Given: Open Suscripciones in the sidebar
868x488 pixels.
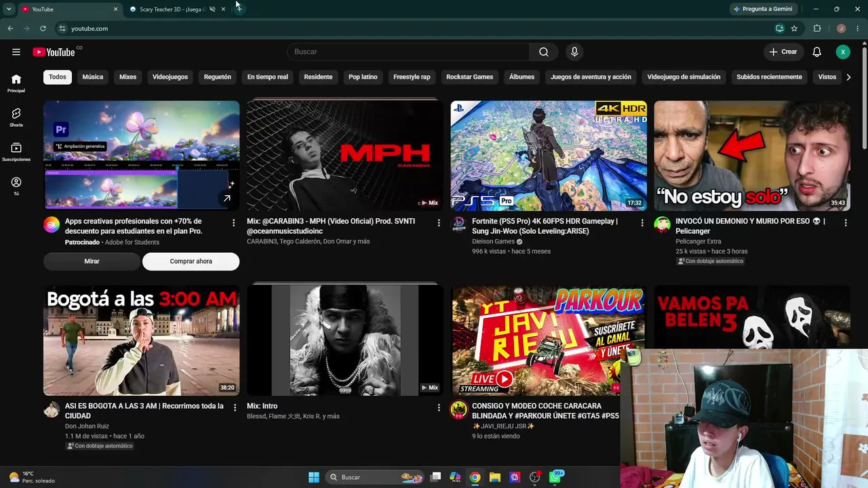Looking at the screenshot, I should coord(16,152).
